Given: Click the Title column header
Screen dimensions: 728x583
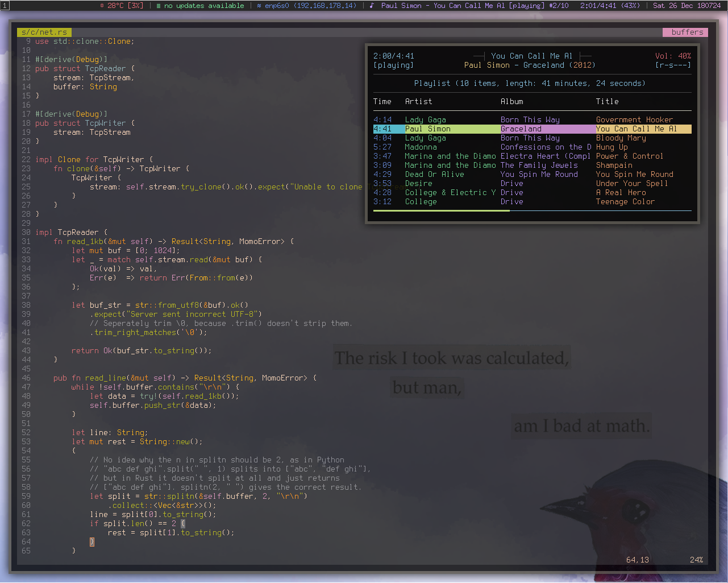Looking at the screenshot, I should [607, 101].
